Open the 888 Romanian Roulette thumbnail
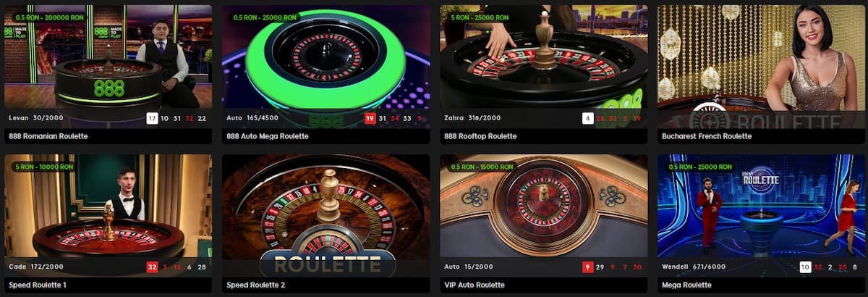This screenshot has width=868, height=297. click(x=108, y=67)
